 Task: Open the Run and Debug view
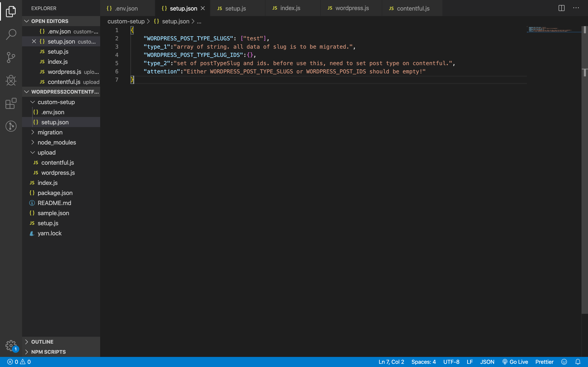11,80
